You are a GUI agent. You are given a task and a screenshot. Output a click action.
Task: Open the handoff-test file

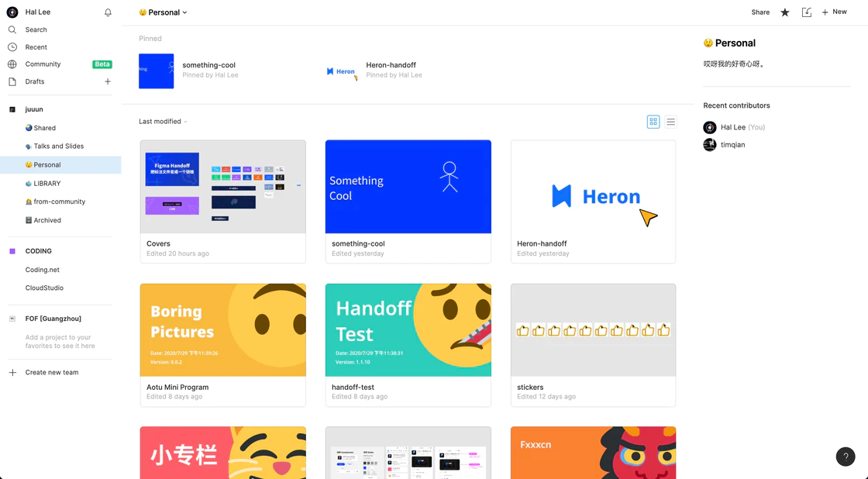click(408, 345)
